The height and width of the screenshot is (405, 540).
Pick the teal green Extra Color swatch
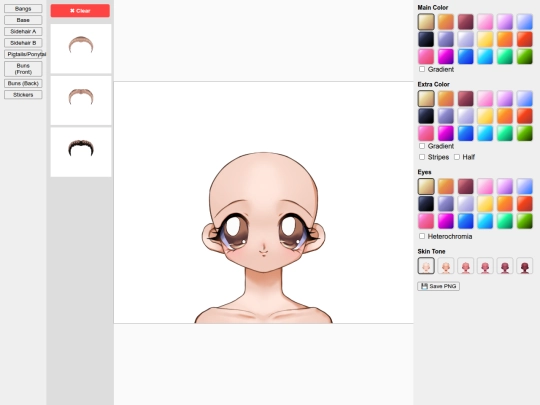pos(505,133)
